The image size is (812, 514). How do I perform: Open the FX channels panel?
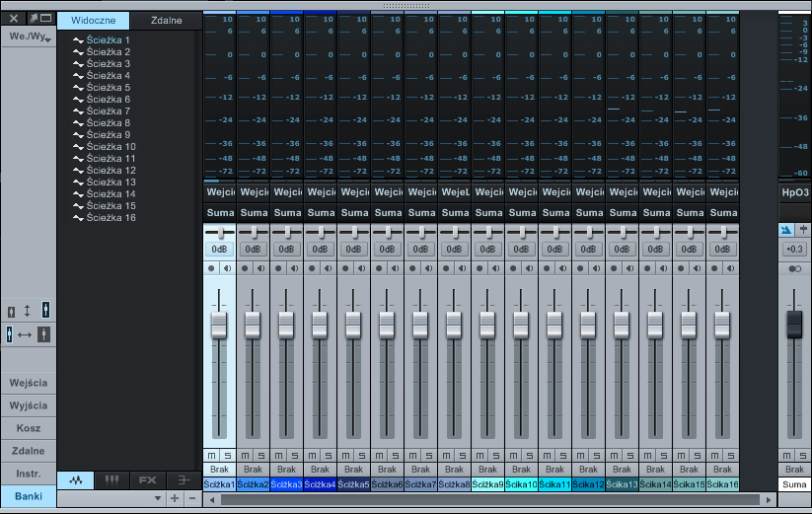pos(148,480)
